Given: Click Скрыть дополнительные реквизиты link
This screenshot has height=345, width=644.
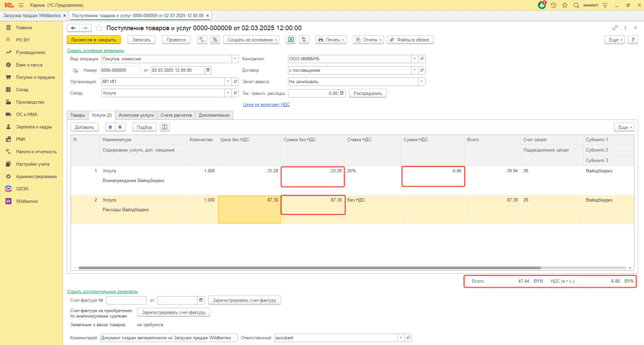Looking at the screenshot, I should (103, 291).
